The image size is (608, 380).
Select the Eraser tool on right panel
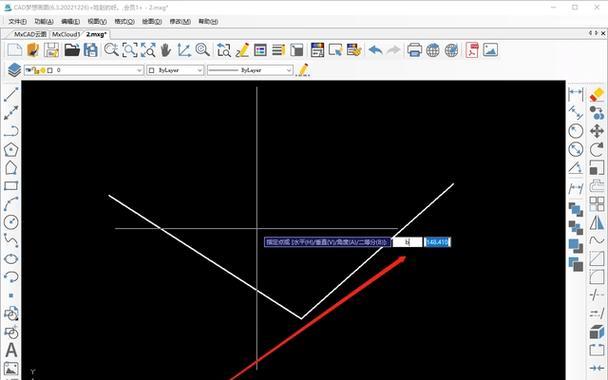(597, 94)
